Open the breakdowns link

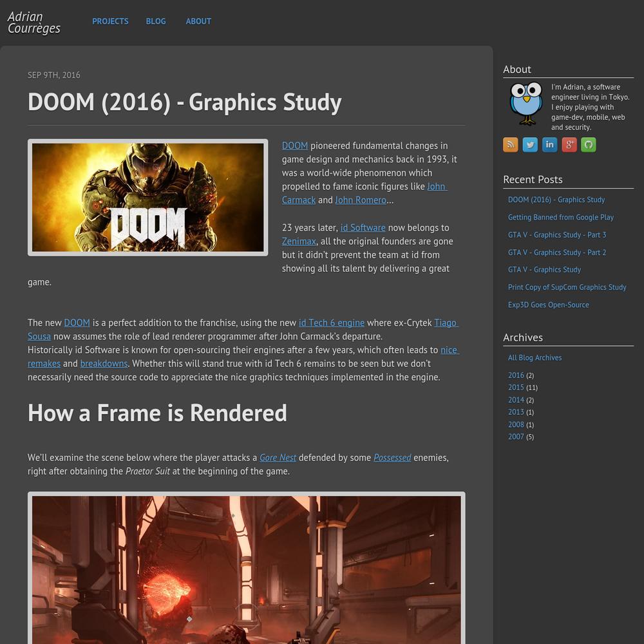click(104, 363)
